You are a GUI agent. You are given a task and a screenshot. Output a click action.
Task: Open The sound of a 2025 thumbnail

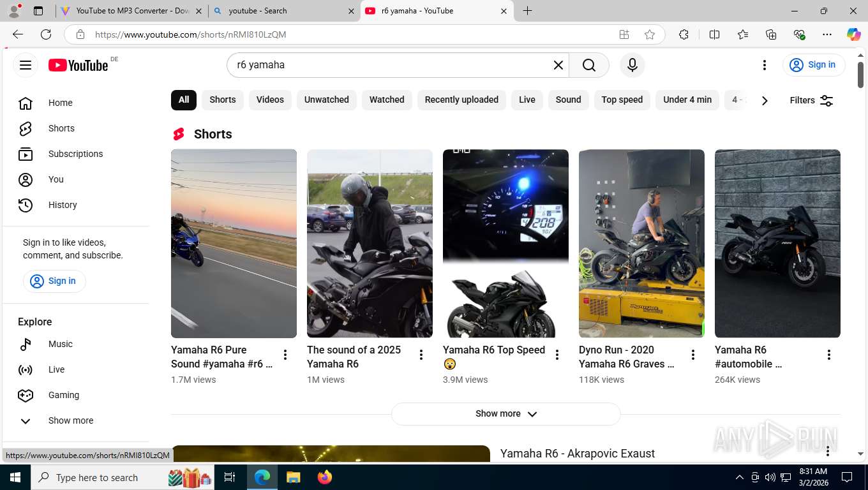pos(370,243)
